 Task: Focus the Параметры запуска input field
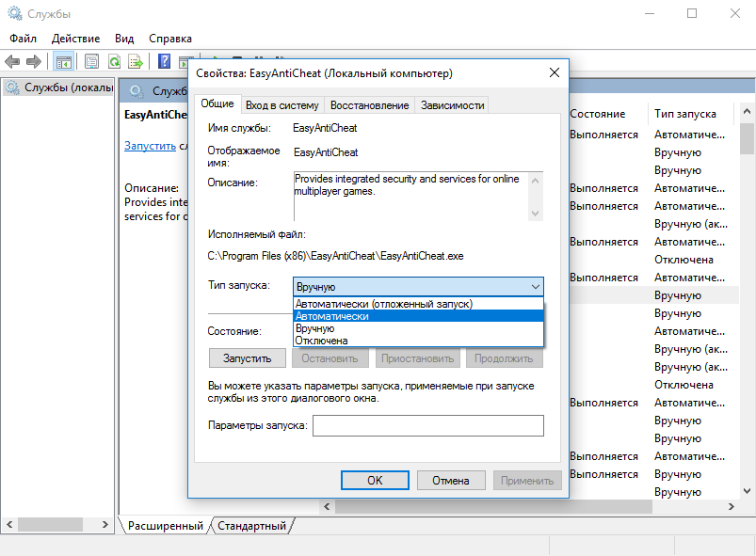tap(428, 425)
